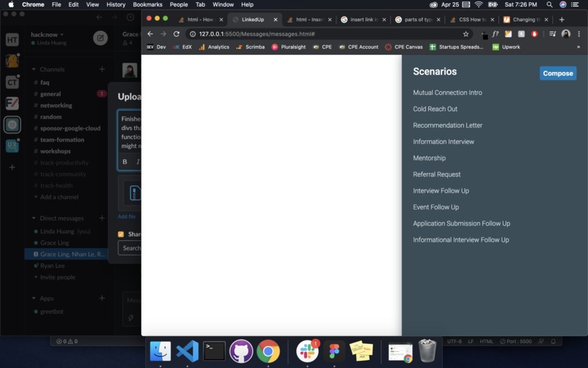Screen dimensions: 588x368
Task: Switch to the CSS How to tab
Action: [x=472, y=20]
